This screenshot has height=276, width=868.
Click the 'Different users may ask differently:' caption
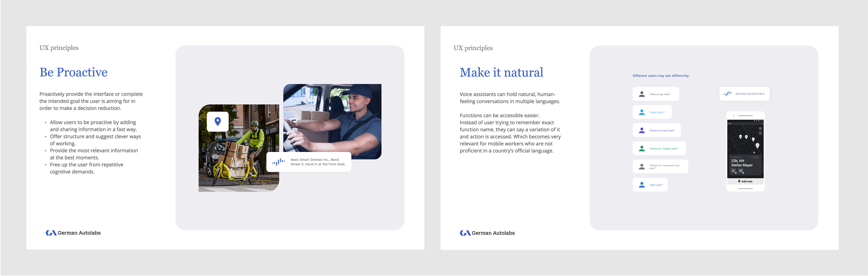(661, 76)
